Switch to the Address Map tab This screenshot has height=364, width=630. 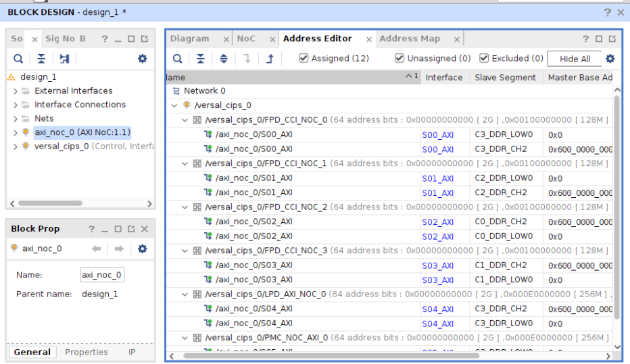coord(410,38)
